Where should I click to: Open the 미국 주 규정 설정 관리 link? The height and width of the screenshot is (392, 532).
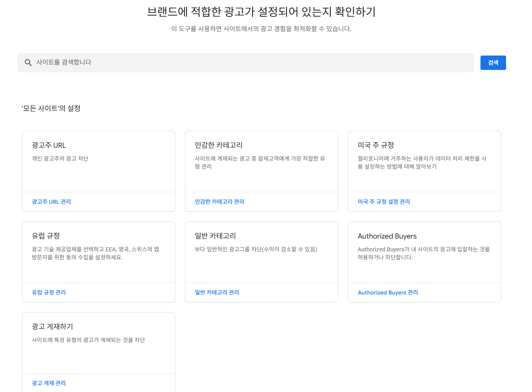pyautogui.click(x=383, y=201)
